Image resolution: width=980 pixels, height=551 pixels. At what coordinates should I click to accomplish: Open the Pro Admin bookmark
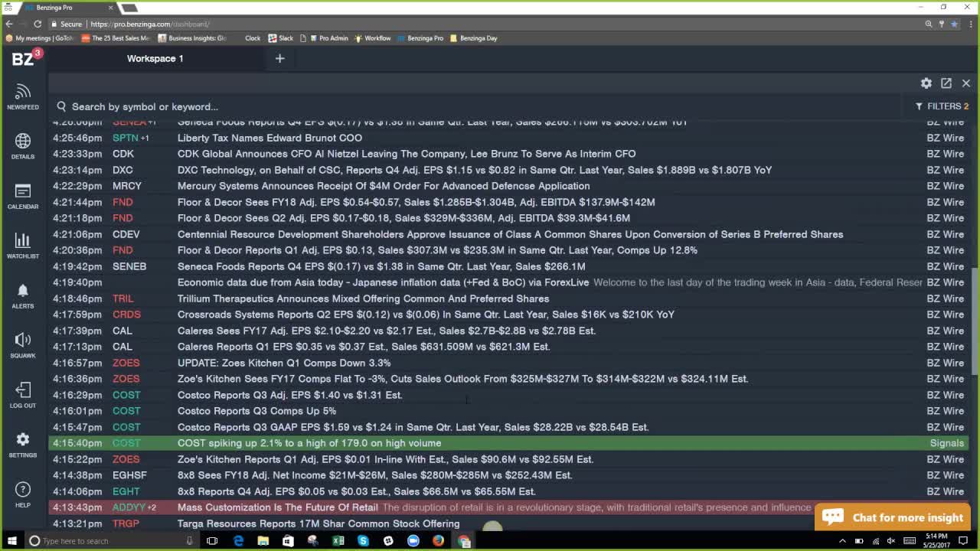tap(328, 38)
